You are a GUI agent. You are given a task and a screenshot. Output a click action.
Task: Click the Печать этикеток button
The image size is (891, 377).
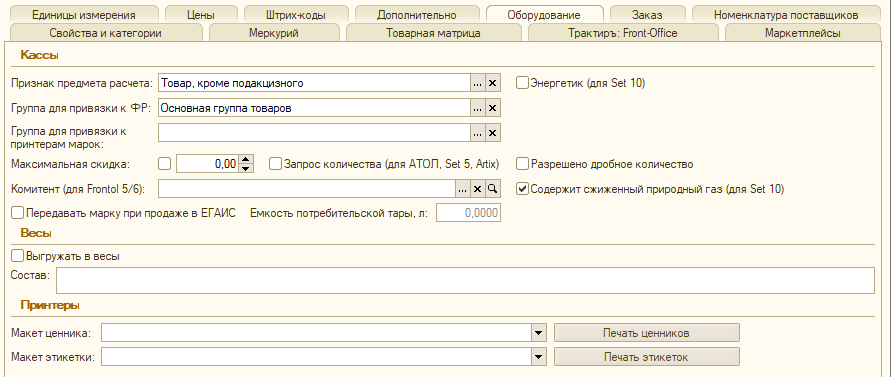click(x=647, y=357)
